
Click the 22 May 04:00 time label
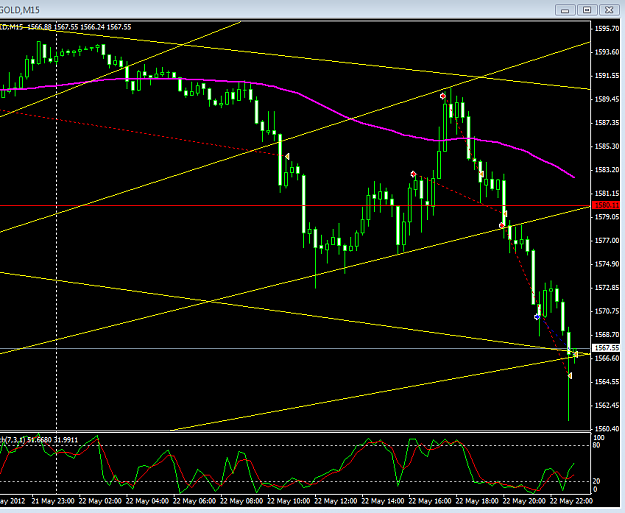tap(147, 501)
